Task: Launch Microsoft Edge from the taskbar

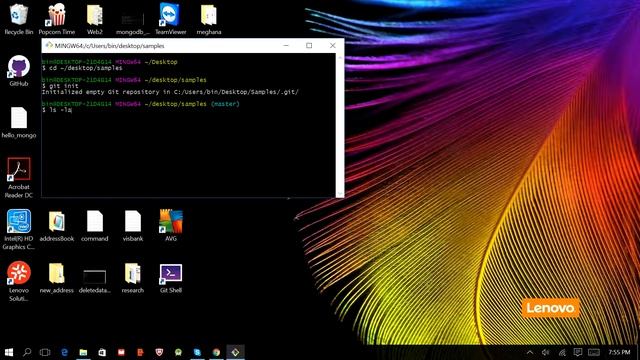Action: click(x=64, y=352)
